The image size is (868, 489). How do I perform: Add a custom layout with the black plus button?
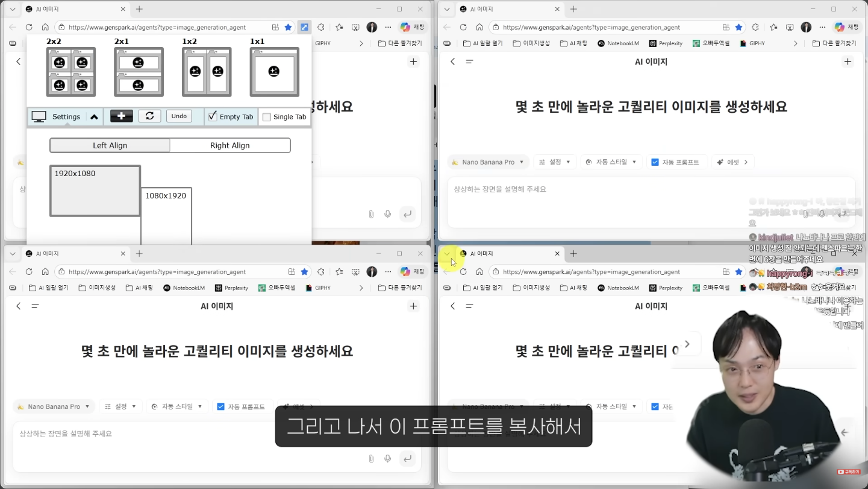[x=121, y=116]
